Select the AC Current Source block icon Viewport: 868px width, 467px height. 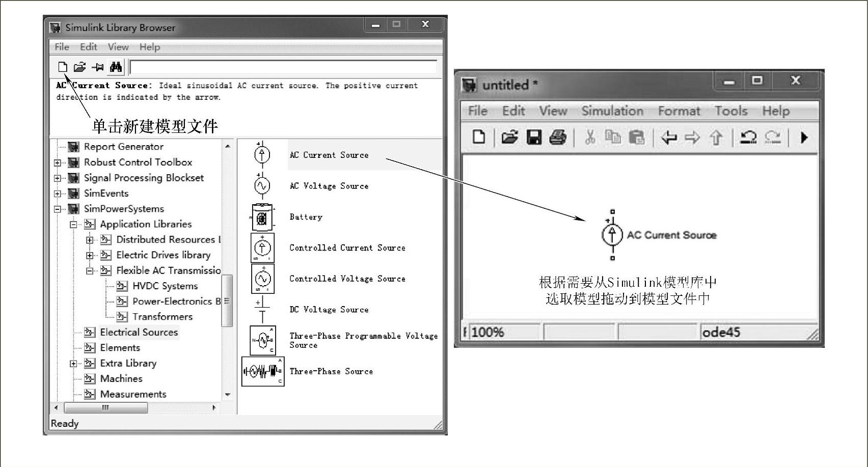[262, 154]
